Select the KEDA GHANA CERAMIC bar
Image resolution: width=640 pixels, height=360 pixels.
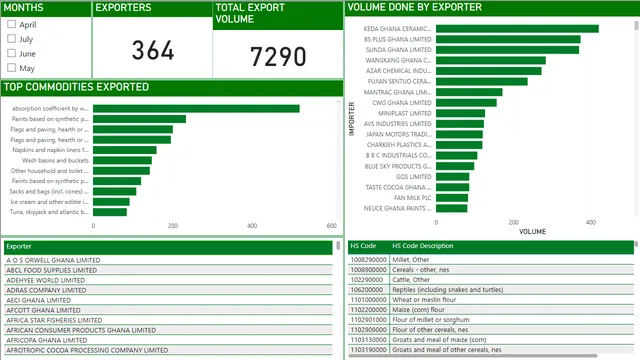pyautogui.click(x=517, y=29)
